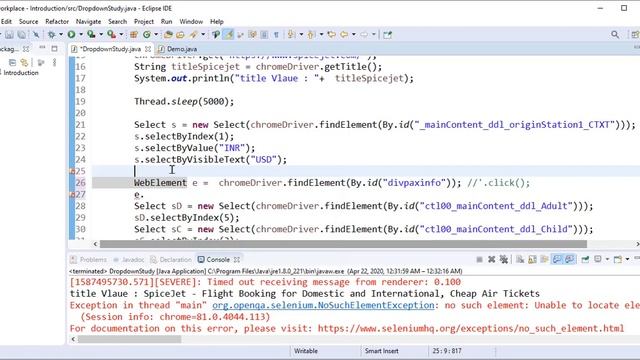This screenshot has height=360, width=640.
Task: Toggle Show Console When Standard Error Changes
Action: (570, 259)
